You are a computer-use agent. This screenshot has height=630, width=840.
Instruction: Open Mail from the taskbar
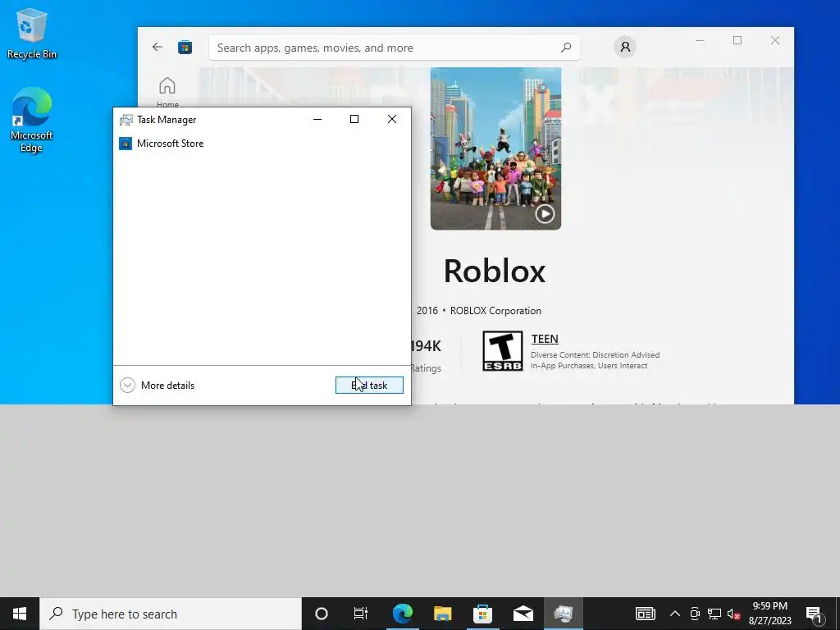click(523, 614)
